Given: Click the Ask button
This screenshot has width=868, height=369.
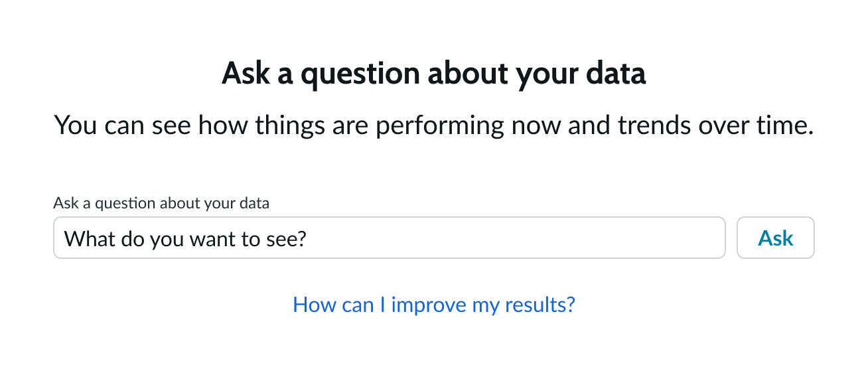Looking at the screenshot, I should 775,238.
